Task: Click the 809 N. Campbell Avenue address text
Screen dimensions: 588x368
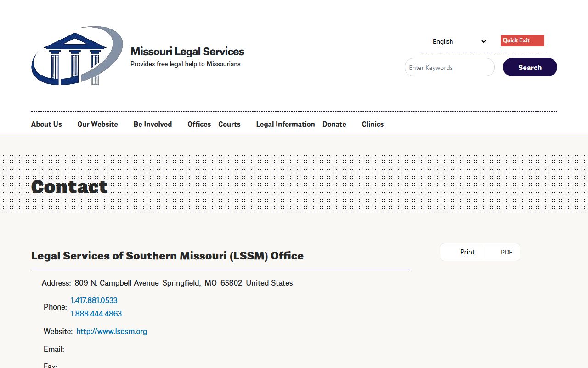Action: (117, 283)
